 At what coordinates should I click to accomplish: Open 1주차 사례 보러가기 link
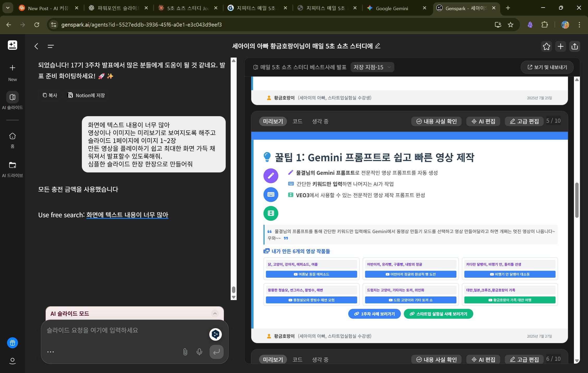point(374,314)
